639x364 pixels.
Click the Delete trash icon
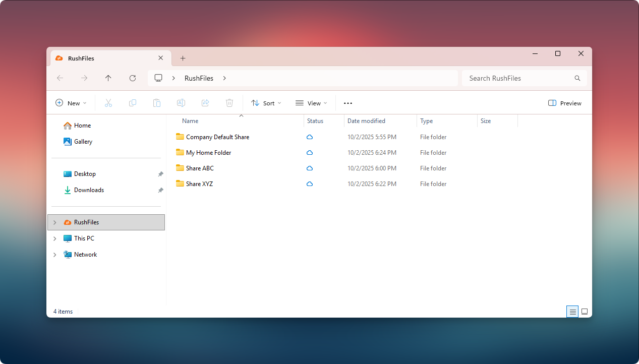click(x=229, y=103)
